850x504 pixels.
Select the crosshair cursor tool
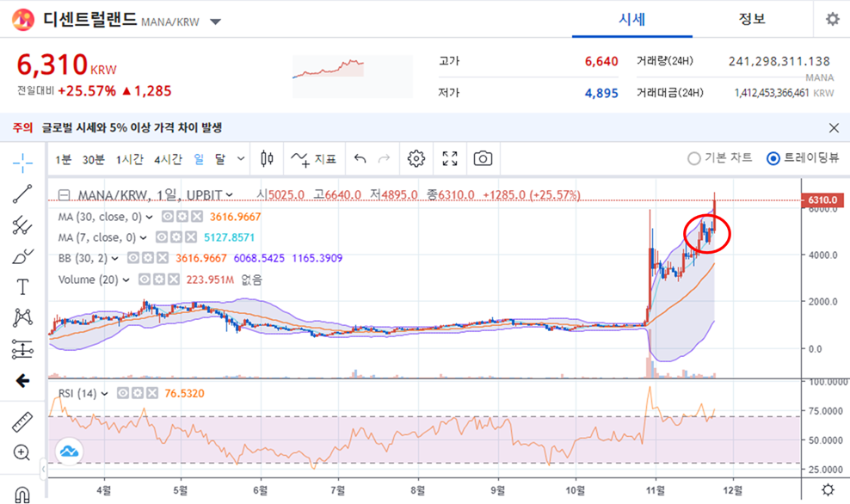coord(22,163)
